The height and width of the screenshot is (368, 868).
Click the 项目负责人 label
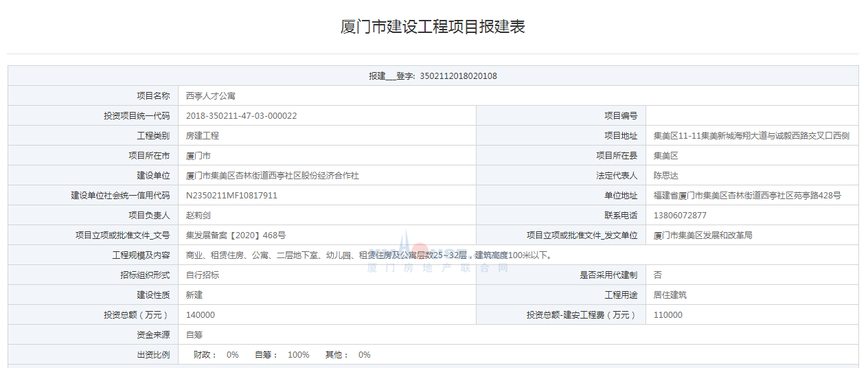point(149,216)
